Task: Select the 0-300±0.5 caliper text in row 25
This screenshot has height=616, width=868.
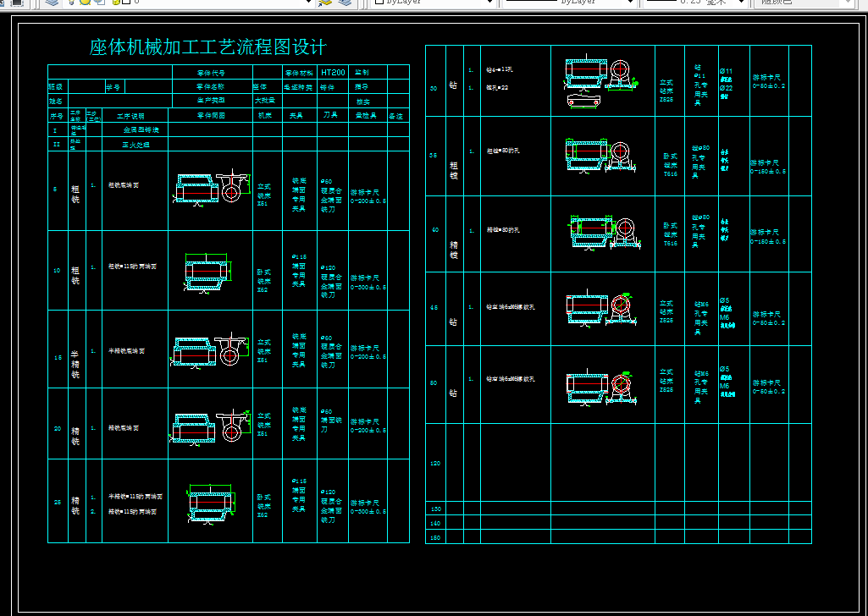Action: coord(368,511)
